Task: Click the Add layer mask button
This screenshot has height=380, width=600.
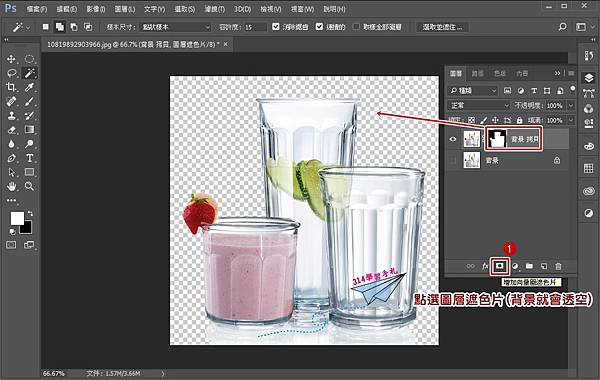Action: 500,266
